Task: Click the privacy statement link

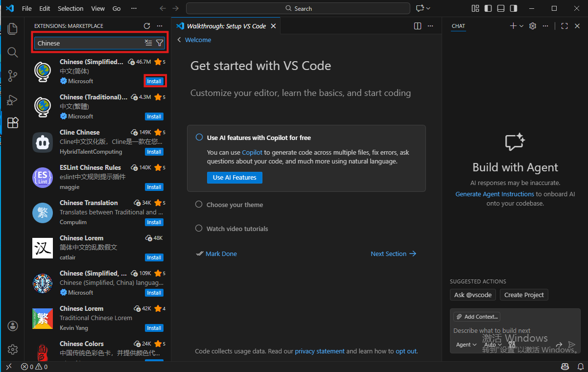Action: (x=319, y=351)
